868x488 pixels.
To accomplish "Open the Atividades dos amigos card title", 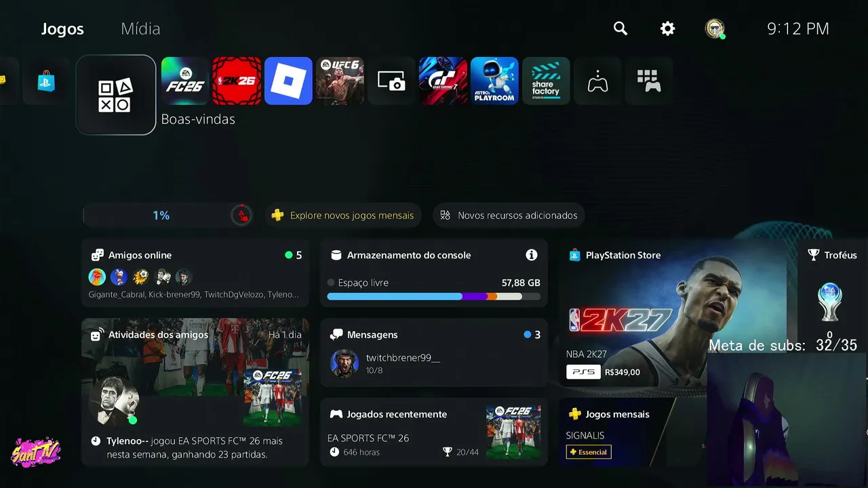I will [x=158, y=335].
